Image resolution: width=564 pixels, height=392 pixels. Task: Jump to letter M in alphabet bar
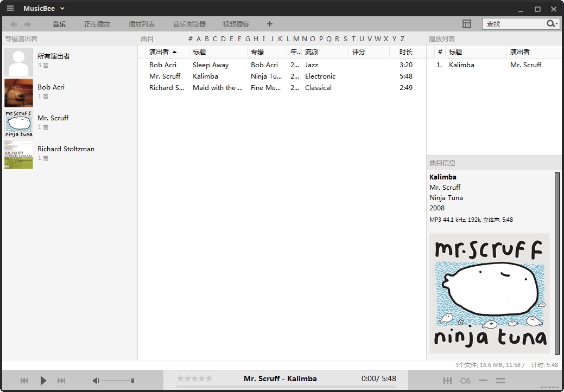296,38
